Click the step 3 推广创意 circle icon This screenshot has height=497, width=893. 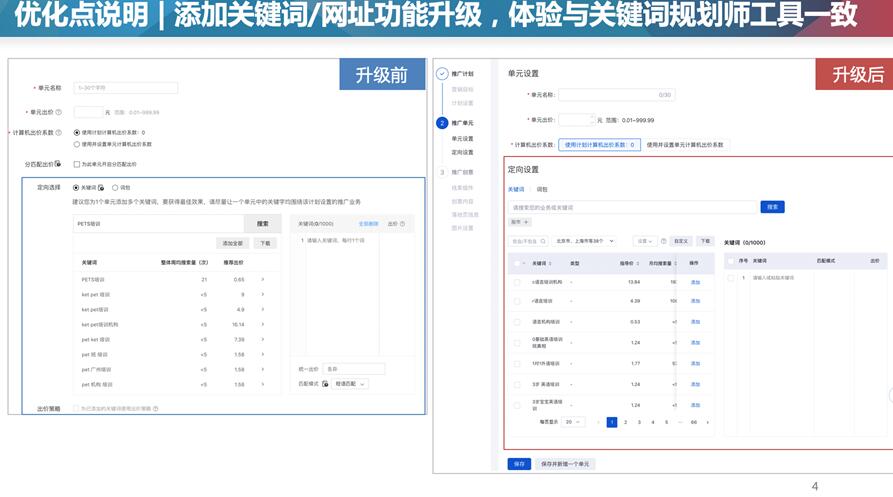point(442,172)
